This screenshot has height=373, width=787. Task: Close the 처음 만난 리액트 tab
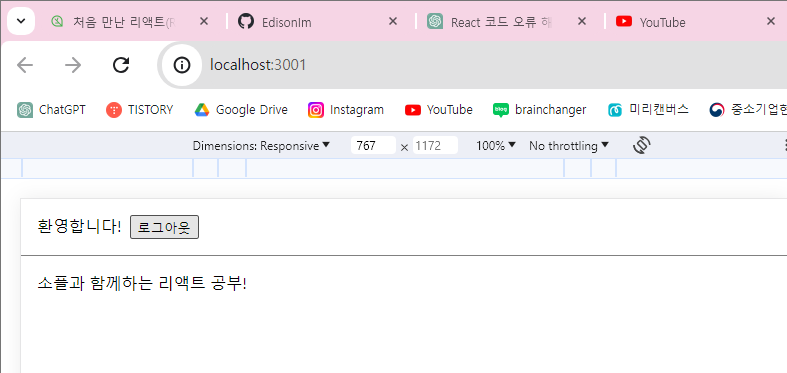tap(204, 21)
